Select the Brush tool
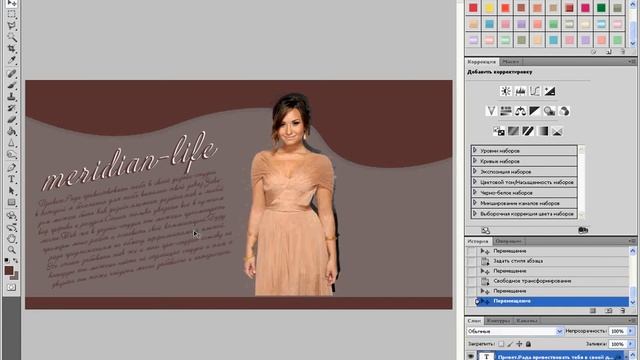 tap(11, 85)
